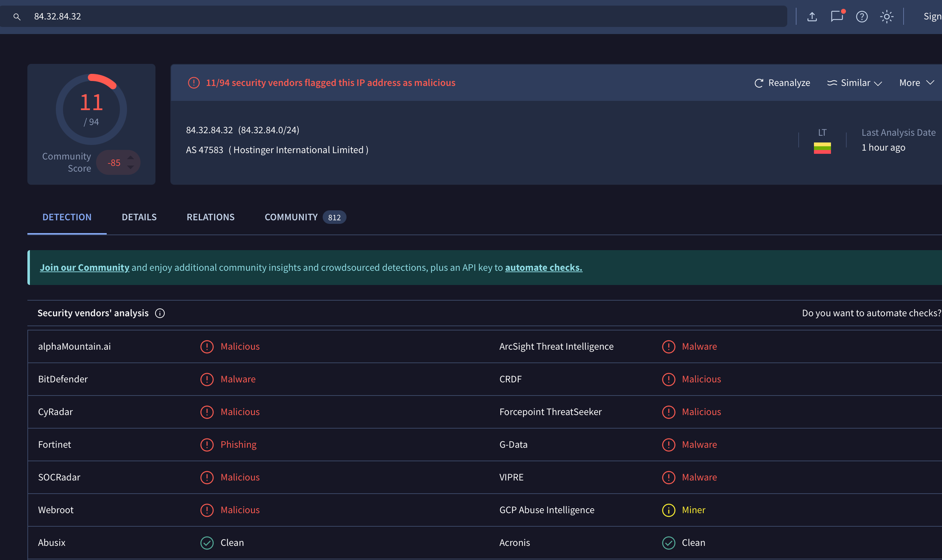The width and height of the screenshot is (942, 560).
Task: Open the notifications chat icon
Action: (x=837, y=16)
